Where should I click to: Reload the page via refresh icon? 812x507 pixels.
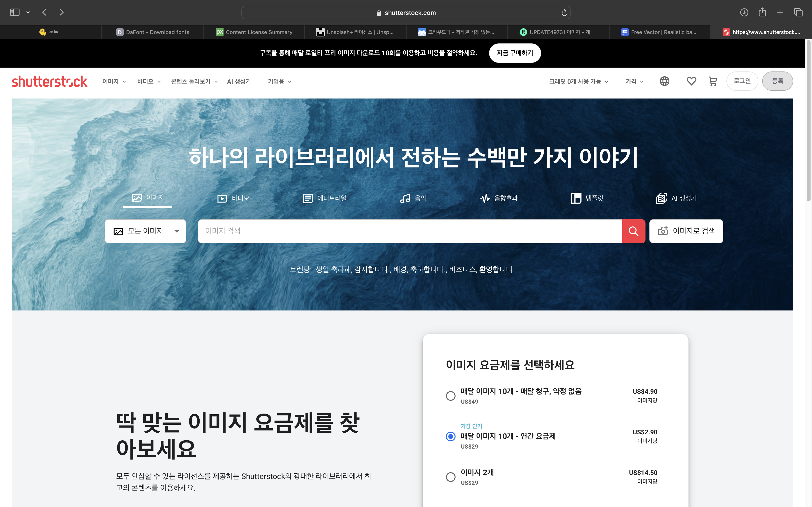564,13
